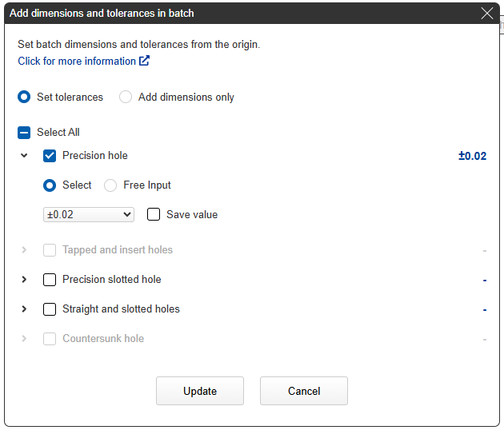Open the ±0.02 tolerance dropdown

(89, 214)
